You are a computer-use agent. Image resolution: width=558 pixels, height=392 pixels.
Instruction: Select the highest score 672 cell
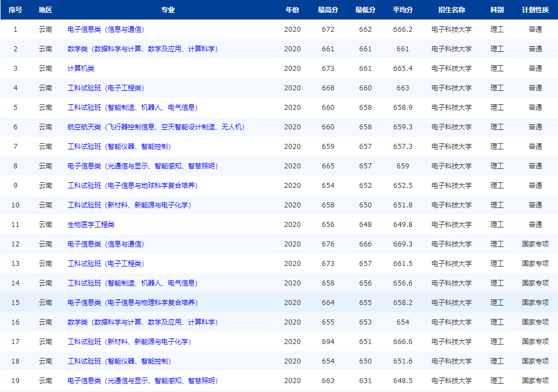[x=328, y=30]
